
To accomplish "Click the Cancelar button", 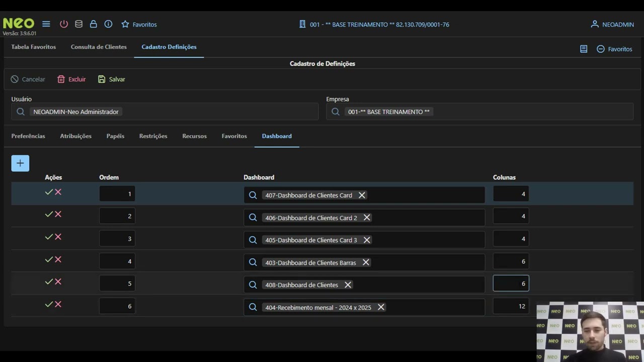I will click(28, 79).
